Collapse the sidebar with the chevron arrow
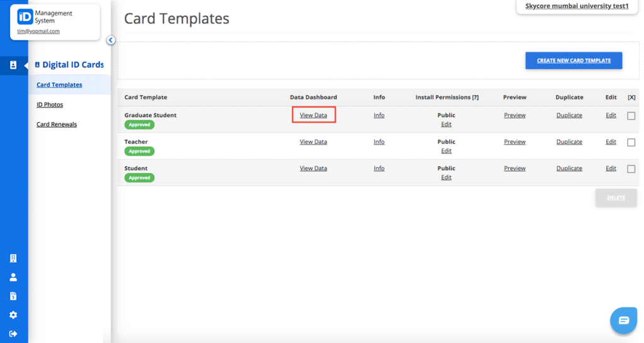 click(x=111, y=40)
